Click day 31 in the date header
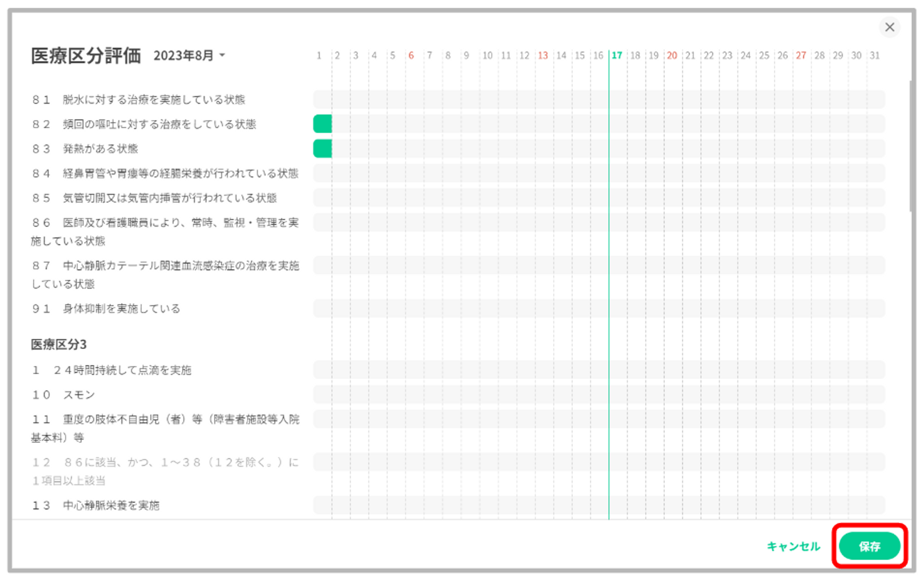This screenshot has height=580, width=924. tap(875, 55)
